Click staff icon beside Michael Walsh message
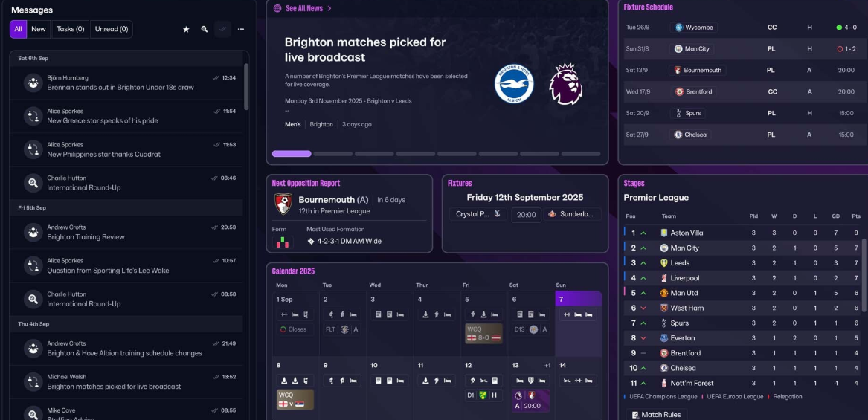The height and width of the screenshot is (420, 868). [x=33, y=382]
